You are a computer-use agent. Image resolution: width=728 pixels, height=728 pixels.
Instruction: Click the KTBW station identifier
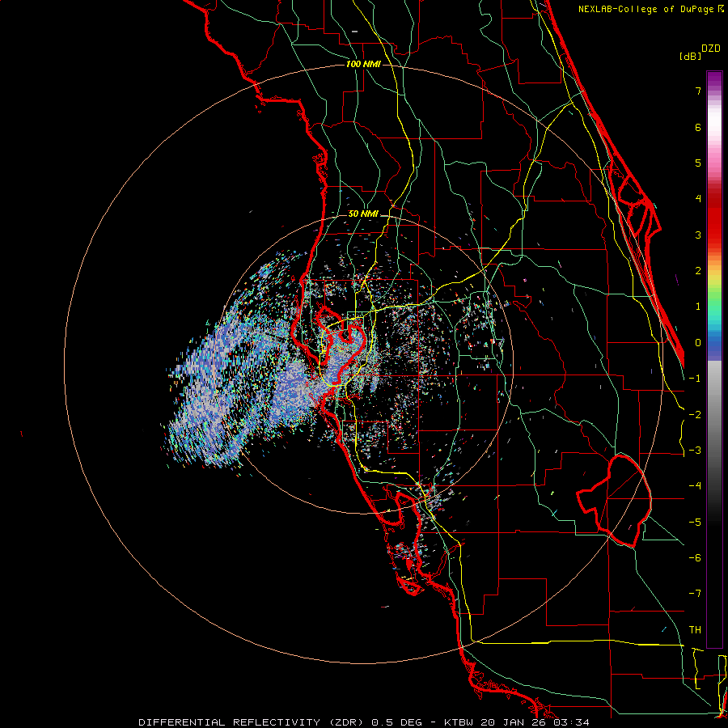point(459,722)
